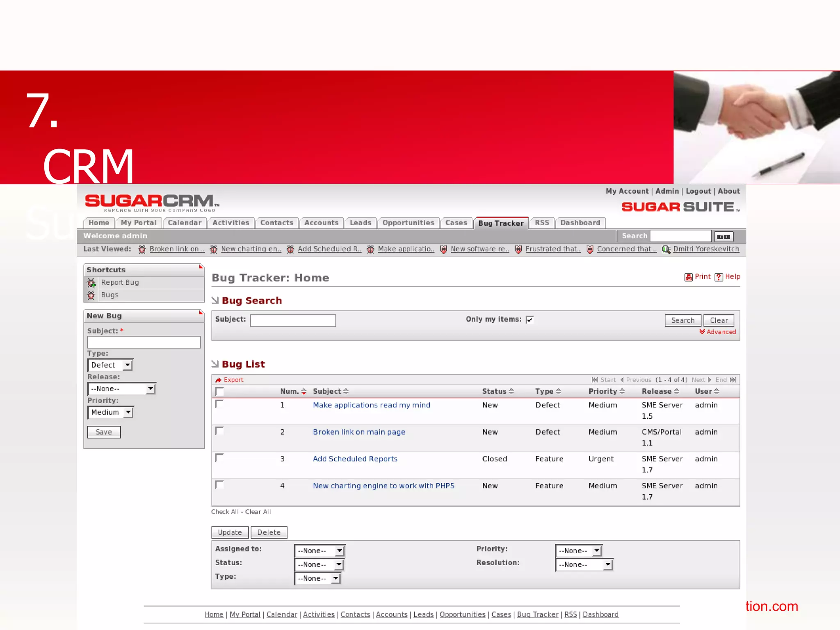Viewport: 840px width, 630px height.
Task: Click the Print icon
Action: click(688, 277)
